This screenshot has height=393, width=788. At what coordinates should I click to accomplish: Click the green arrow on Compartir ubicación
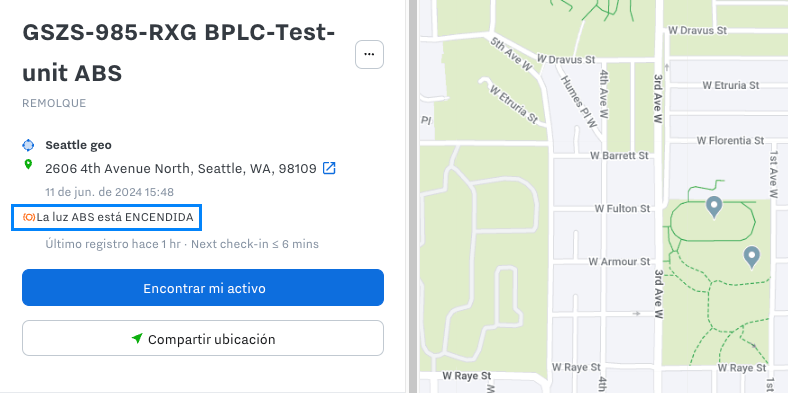[x=137, y=338]
